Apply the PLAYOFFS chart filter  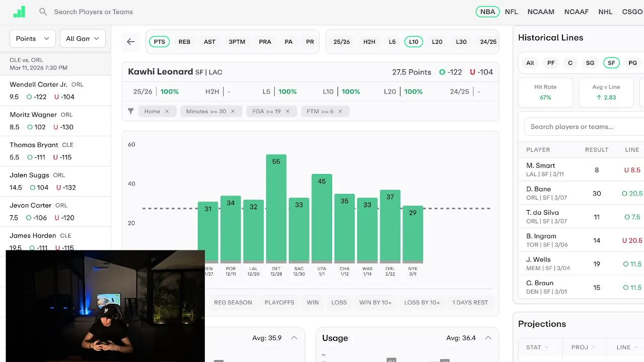click(x=279, y=302)
